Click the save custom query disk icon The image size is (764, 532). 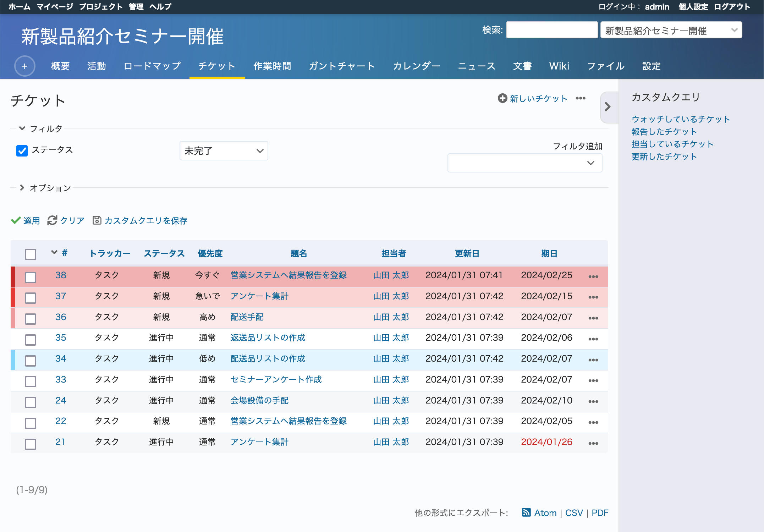click(x=97, y=220)
